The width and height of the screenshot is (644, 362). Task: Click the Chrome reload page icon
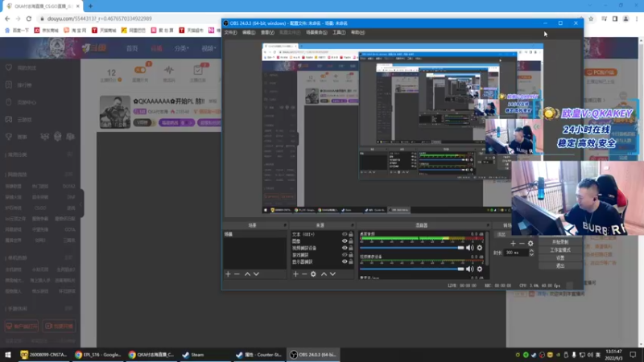point(29,19)
